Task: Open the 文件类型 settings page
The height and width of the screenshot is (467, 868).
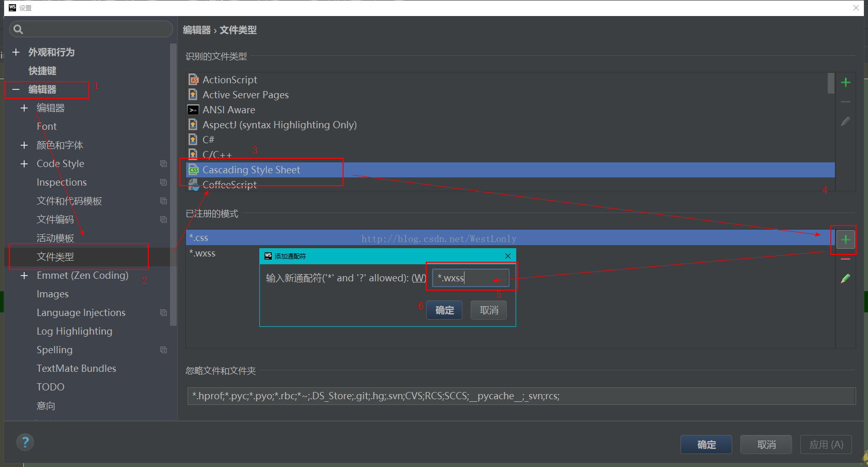Action: point(55,257)
